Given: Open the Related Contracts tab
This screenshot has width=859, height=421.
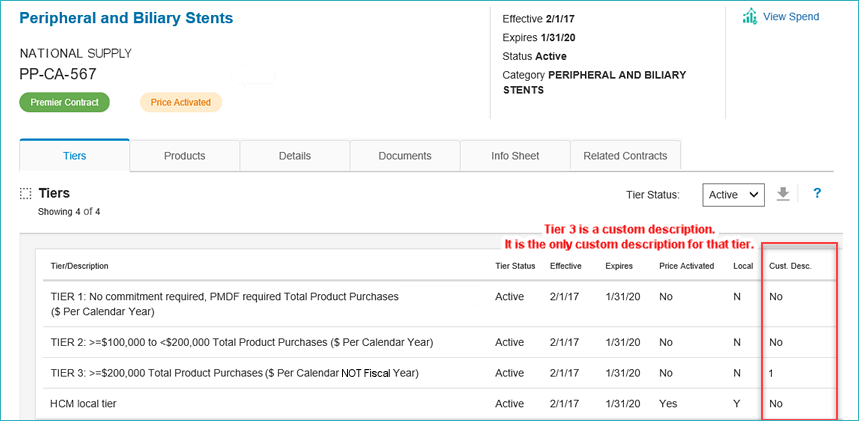Looking at the screenshot, I should pyautogui.click(x=625, y=156).
